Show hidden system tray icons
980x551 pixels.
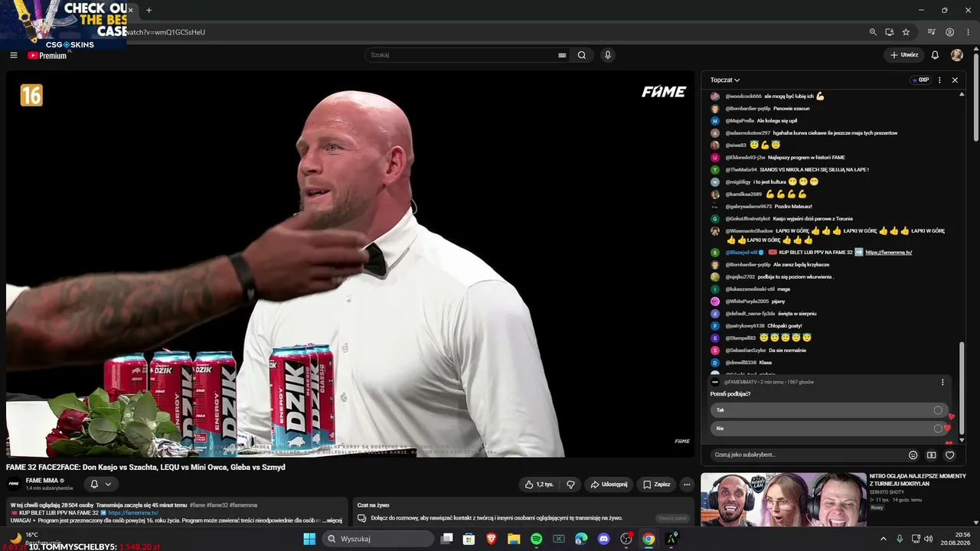coord(883,539)
